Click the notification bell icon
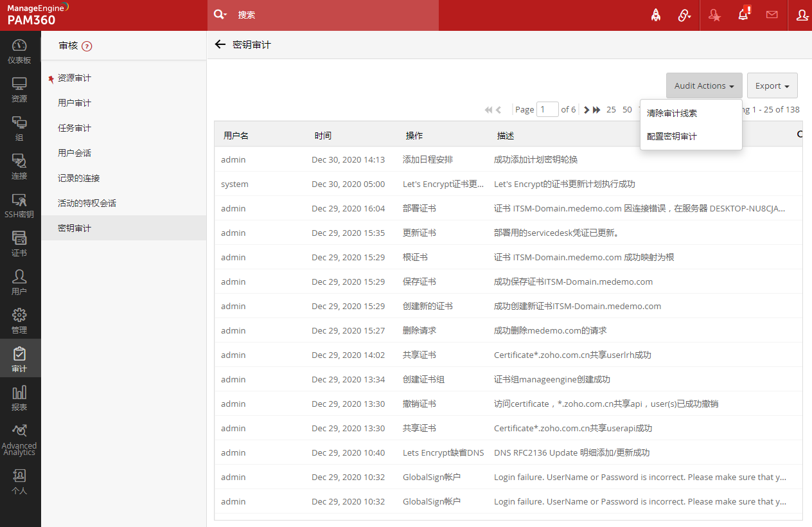Image resolution: width=812 pixels, height=527 pixels. [743, 15]
